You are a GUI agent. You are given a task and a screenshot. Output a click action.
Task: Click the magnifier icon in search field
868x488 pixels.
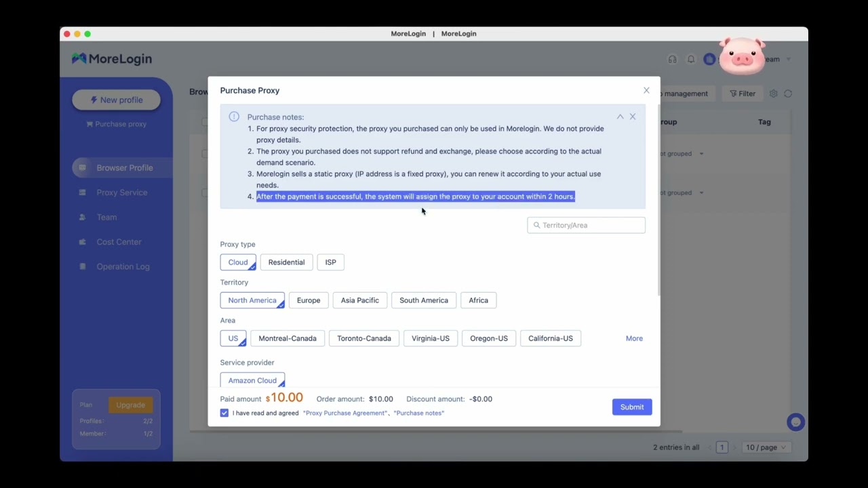tap(536, 225)
